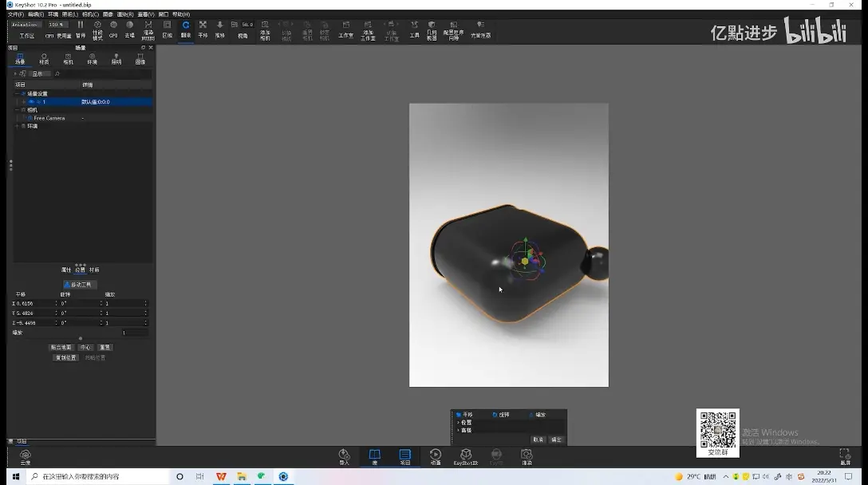The height and width of the screenshot is (485, 868).
Task: Select the Pan (平移) camera tool
Action: tap(203, 29)
